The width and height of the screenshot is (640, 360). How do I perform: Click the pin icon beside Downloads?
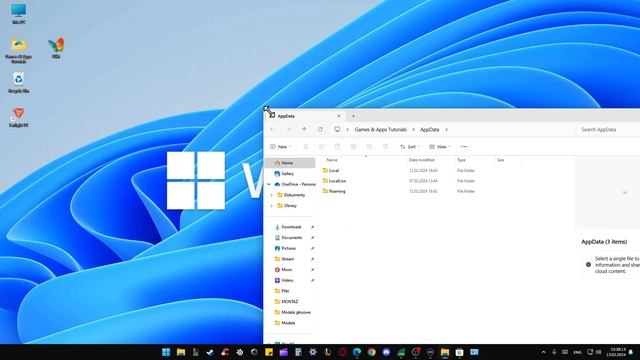[x=312, y=227]
